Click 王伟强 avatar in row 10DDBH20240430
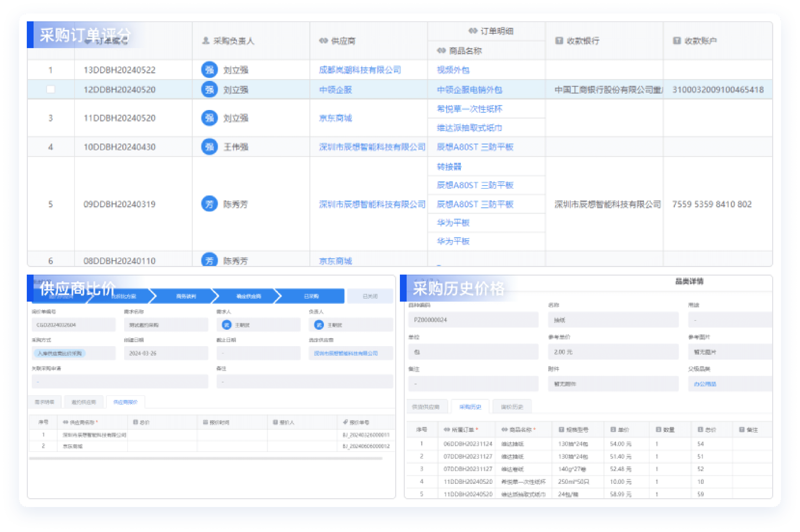The image size is (800, 532). [x=209, y=147]
